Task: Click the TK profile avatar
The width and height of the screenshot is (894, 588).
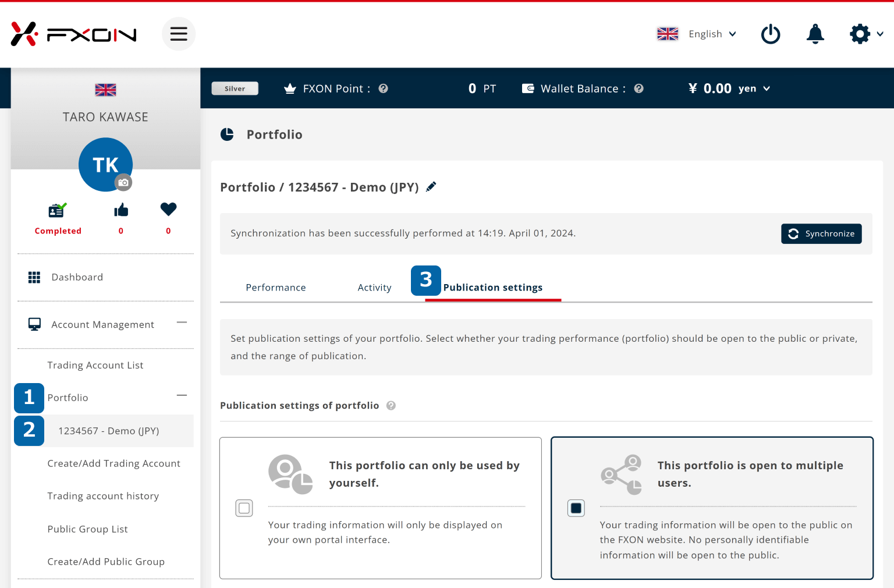Action: [105, 165]
